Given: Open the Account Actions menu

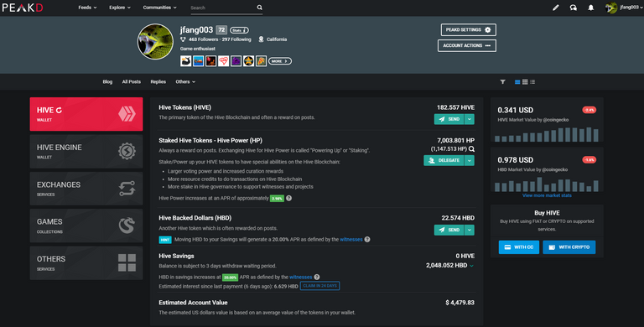Looking at the screenshot, I should point(467,45).
